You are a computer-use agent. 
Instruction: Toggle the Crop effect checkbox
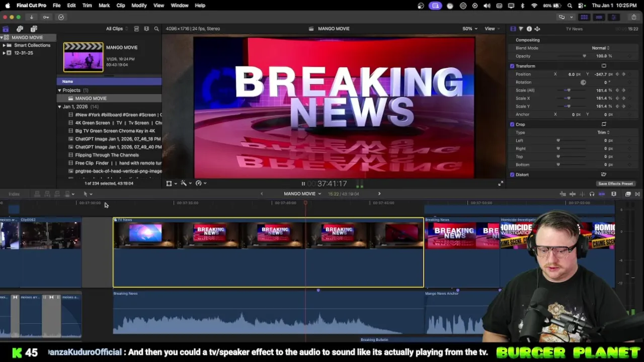(512, 124)
